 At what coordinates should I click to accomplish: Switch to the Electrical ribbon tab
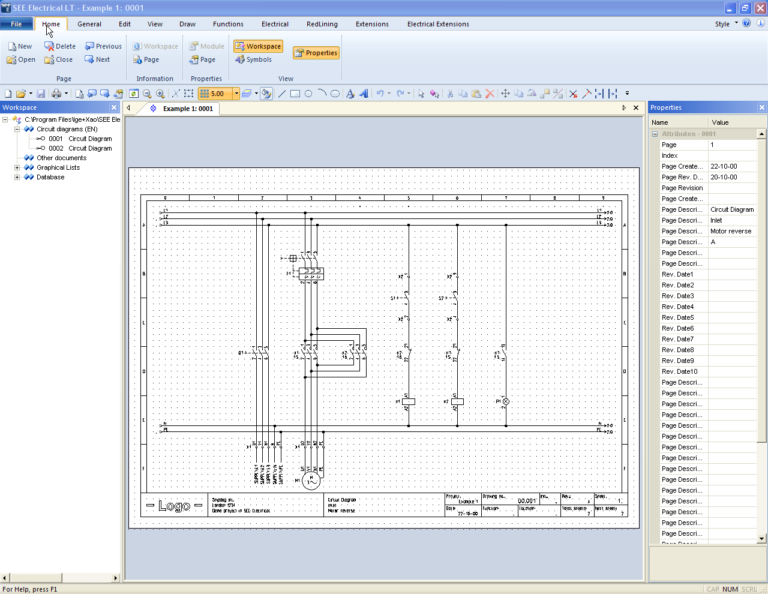coord(275,24)
